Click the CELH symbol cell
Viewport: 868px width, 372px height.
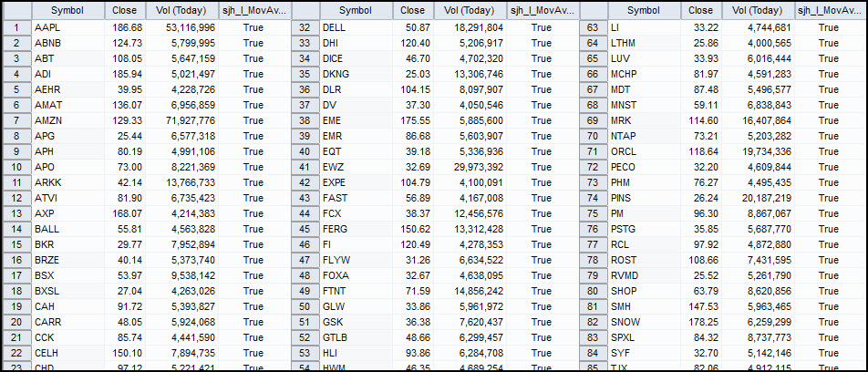68,353
